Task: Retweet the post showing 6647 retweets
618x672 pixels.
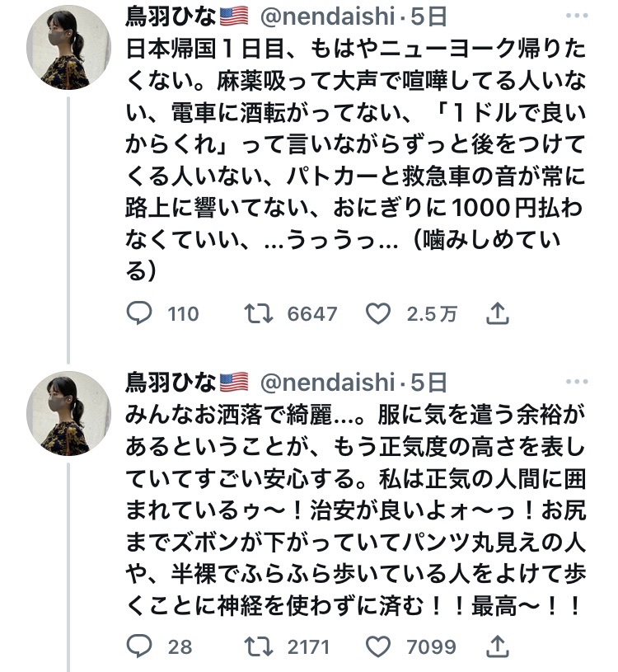Action: [260, 314]
